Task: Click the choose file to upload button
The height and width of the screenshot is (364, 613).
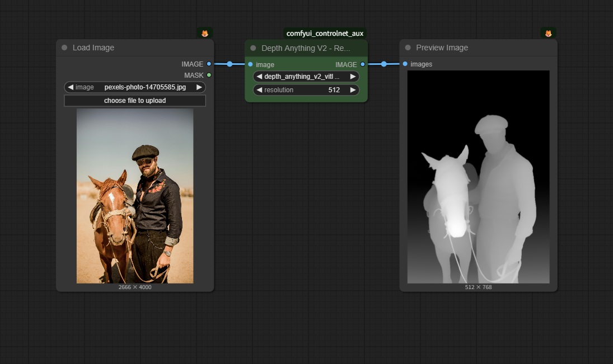Action: 135,101
